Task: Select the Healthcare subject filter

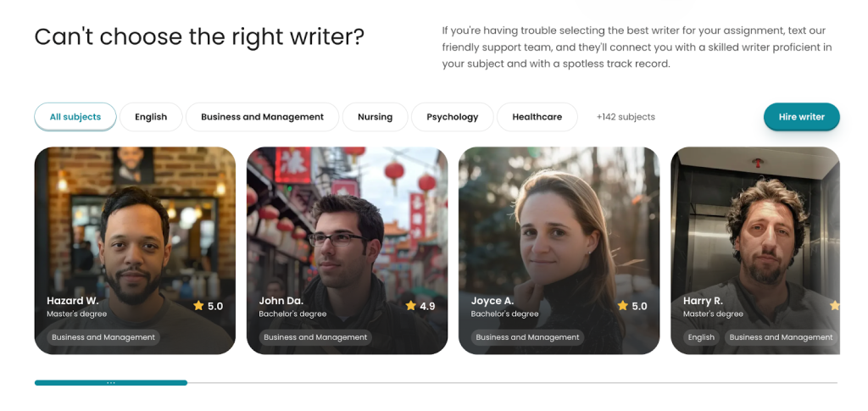Action: coord(537,117)
